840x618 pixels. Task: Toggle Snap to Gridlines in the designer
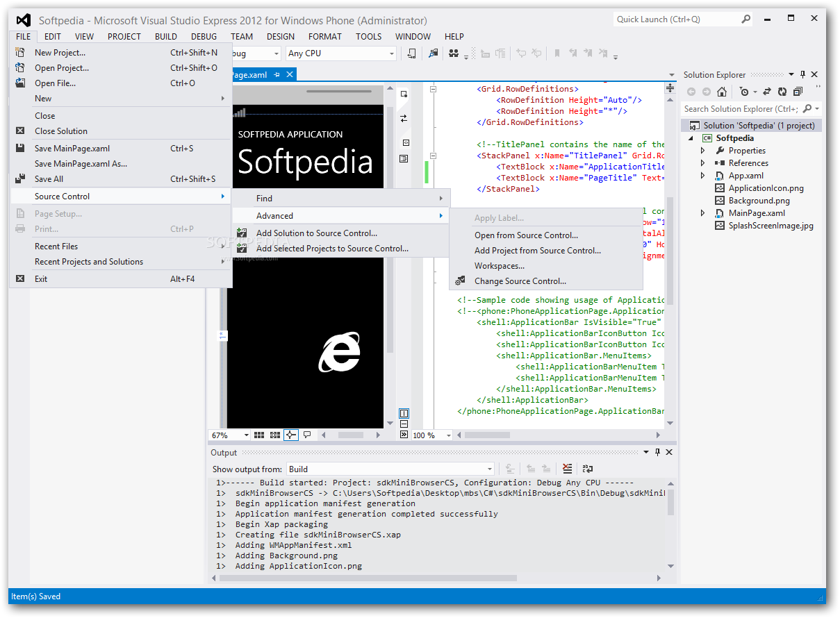tap(275, 435)
